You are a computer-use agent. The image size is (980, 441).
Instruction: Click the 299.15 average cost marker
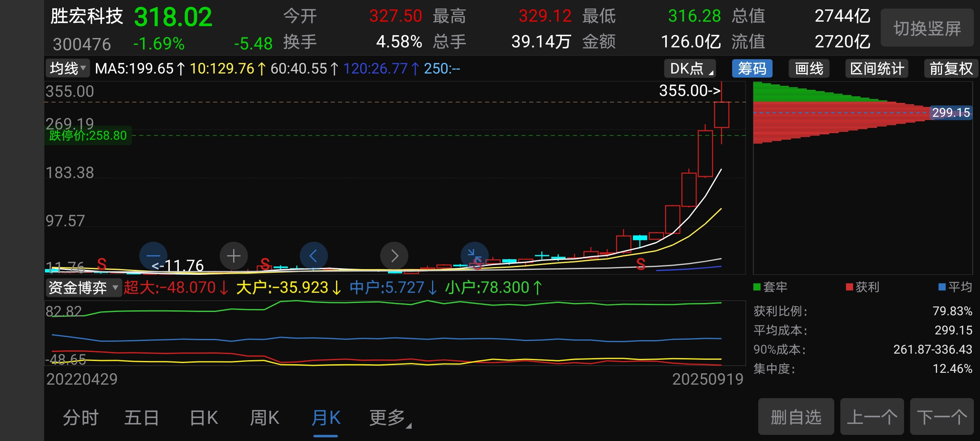coord(951,112)
